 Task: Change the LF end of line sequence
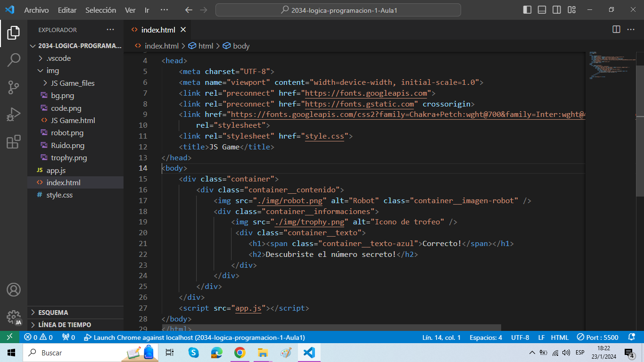coord(541,337)
